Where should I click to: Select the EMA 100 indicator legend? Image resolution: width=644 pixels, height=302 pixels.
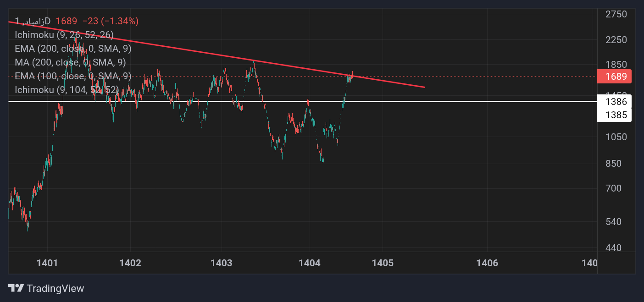73,76
